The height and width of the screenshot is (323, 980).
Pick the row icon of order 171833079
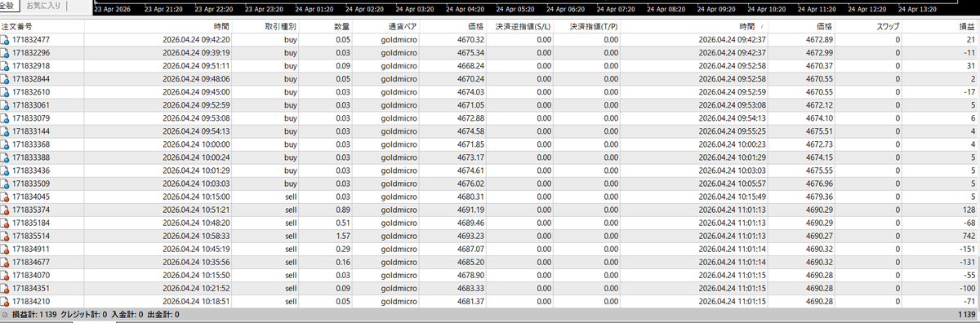[5, 118]
